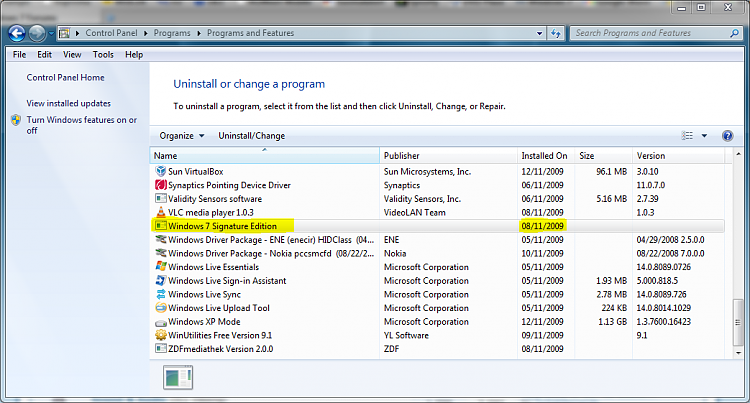The height and width of the screenshot is (403, 750).
Task: Click the Synaptics Pointing Device Driver icon
Action: point(161,185)
